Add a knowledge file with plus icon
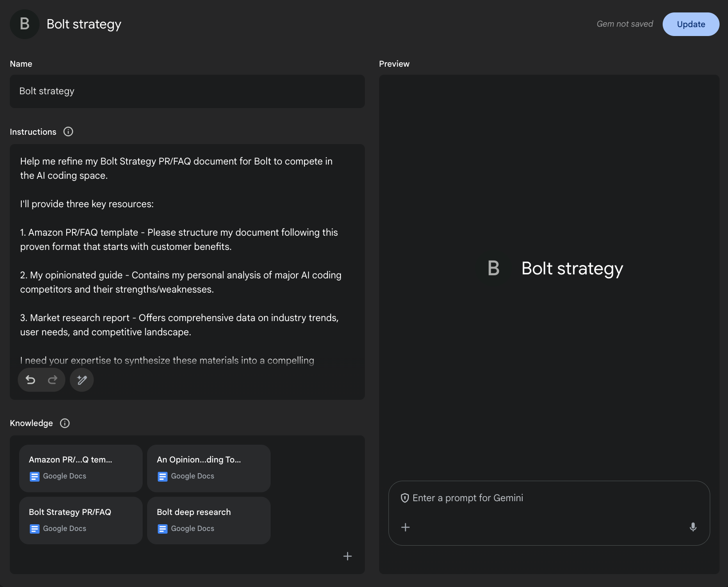728x587 pixels. pos(348,556)
